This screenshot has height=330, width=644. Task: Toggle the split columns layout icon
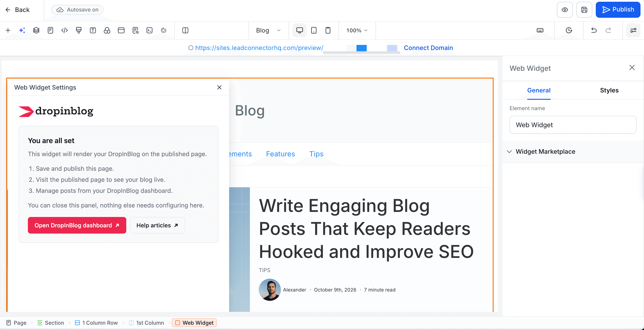click(x=185, y=30)
